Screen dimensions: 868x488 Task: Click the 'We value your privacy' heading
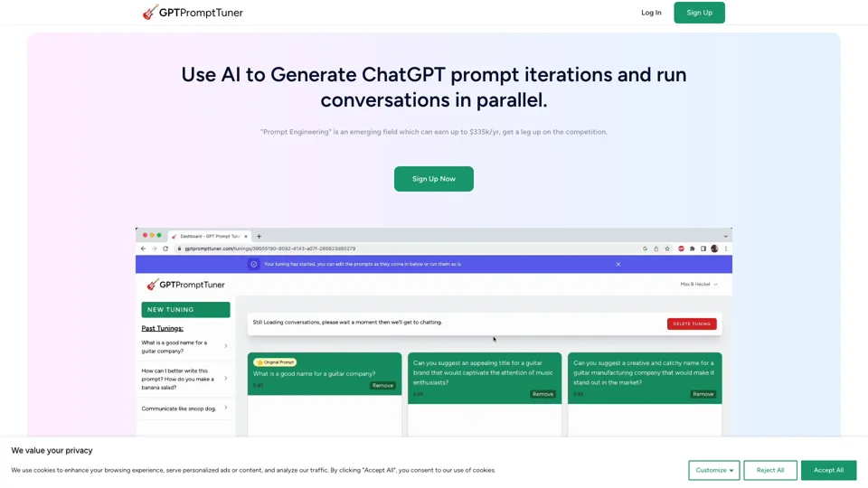tap(52, 451)
